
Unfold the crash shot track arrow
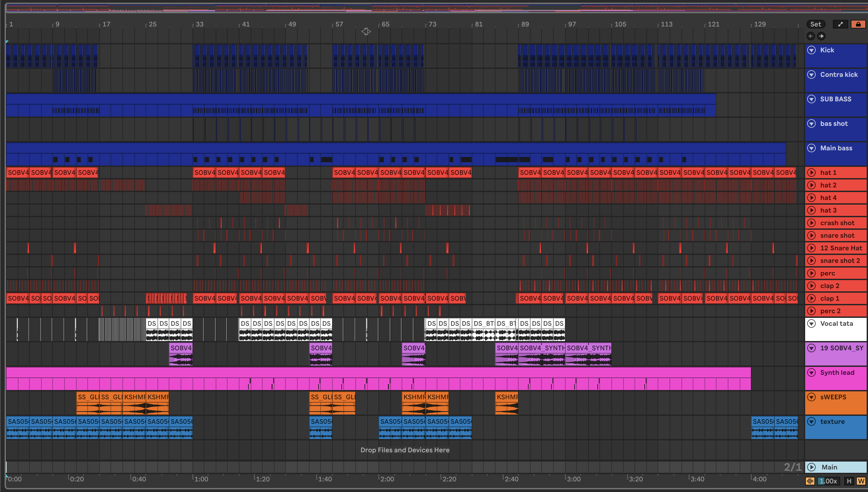point(812,223)
